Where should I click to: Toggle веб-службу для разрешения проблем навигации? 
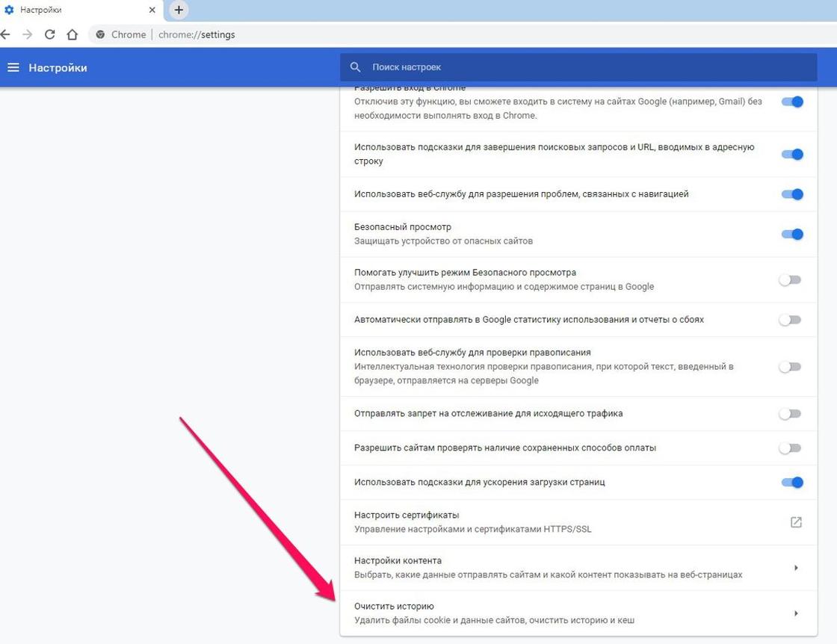[x=792, y=194]
